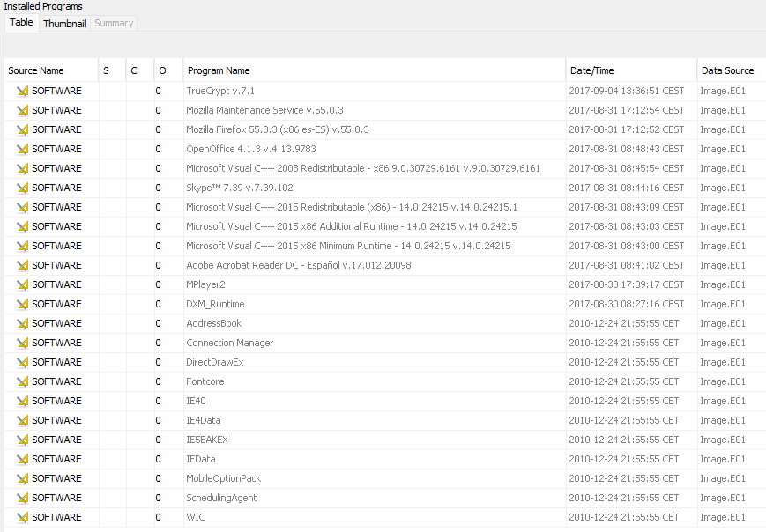Click the SOFTWARE icon in the 2015 x86 Minimum Runtime row

(22, 246)
